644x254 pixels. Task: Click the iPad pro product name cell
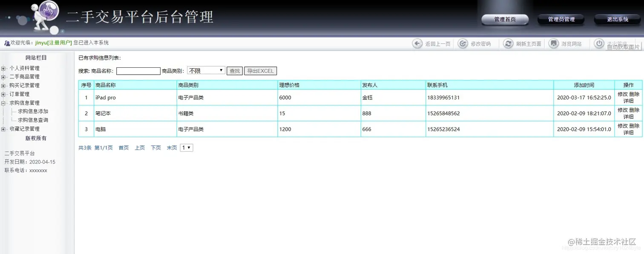[135, 98]
